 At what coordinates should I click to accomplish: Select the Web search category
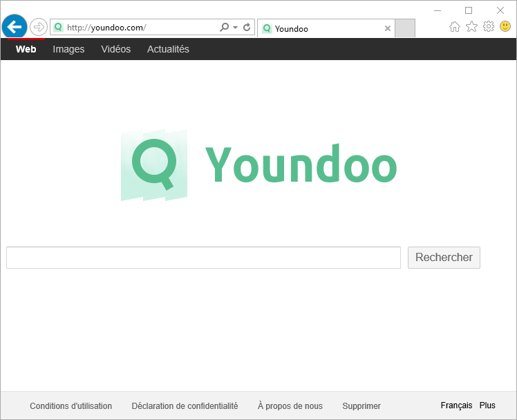click(26, 49)
